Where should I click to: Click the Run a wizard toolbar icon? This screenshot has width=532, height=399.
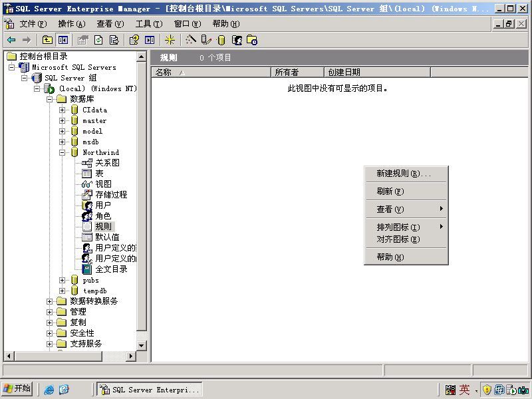[190, 40]
